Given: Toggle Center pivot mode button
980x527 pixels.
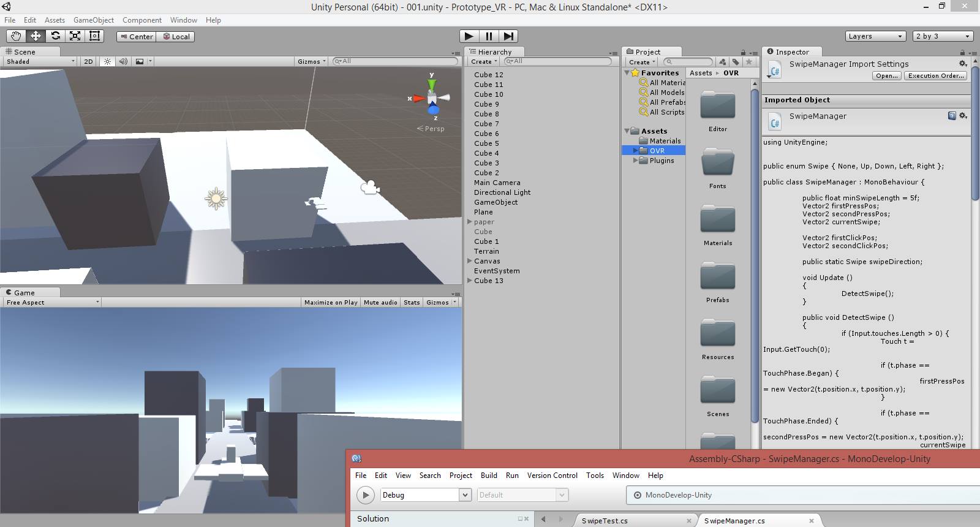Looking at the screenshot, I should coord(136,37).
